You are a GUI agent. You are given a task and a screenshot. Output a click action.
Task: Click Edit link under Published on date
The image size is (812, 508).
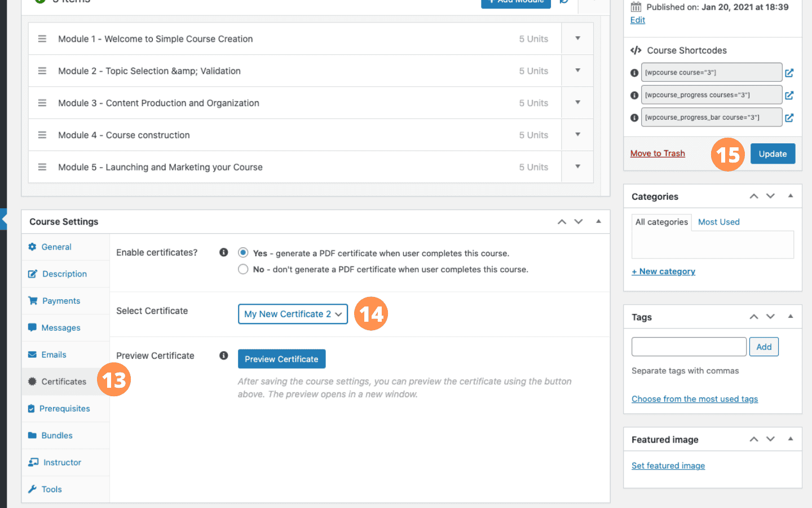[x=638, y=20]
